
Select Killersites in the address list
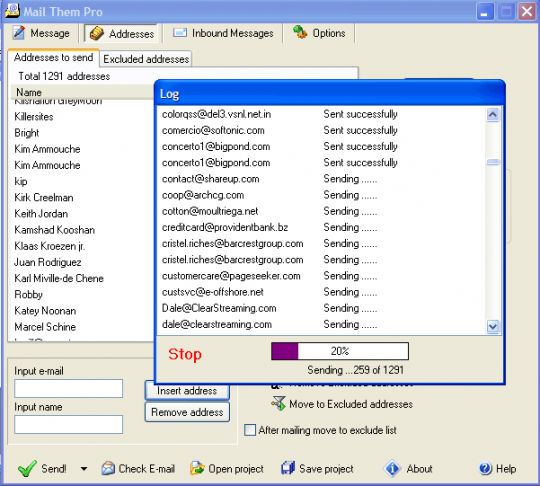coord(34,117)
